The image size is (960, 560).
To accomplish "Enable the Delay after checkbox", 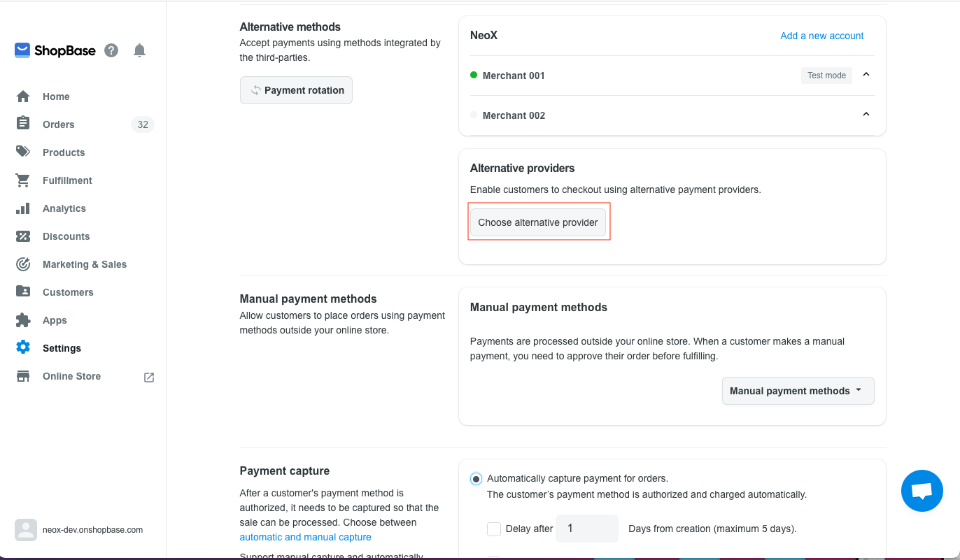I will (494, 529).
